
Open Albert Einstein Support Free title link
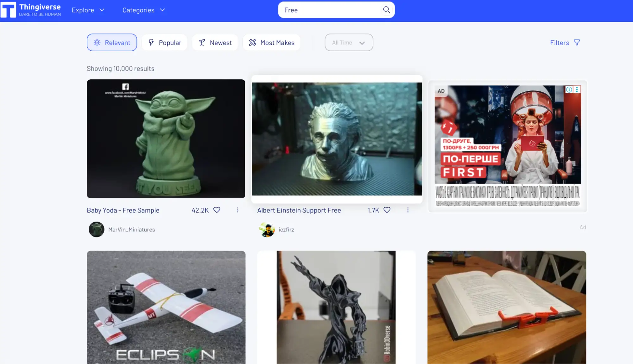click(x=299, y=210)
